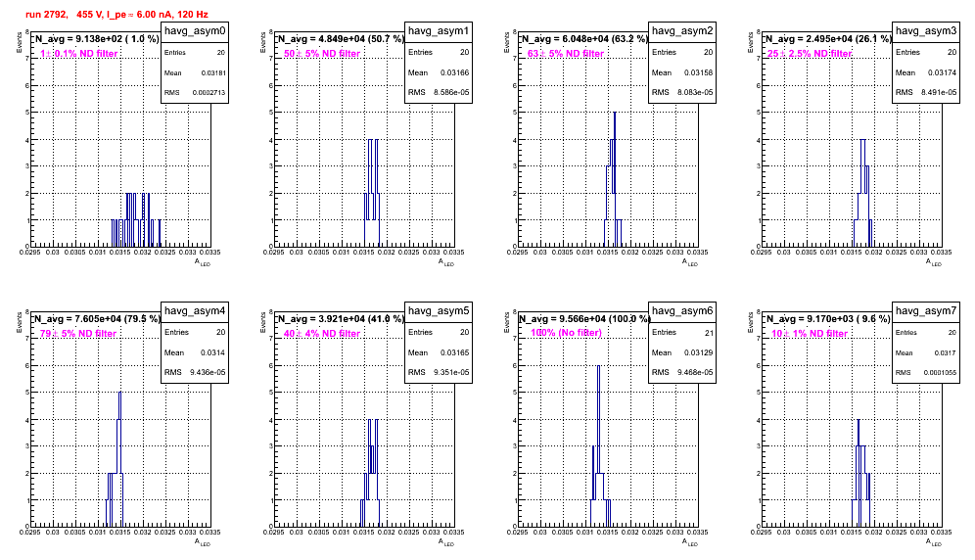
Task: Select the havg_asym3 stats box title
Action: coord(926,31)
